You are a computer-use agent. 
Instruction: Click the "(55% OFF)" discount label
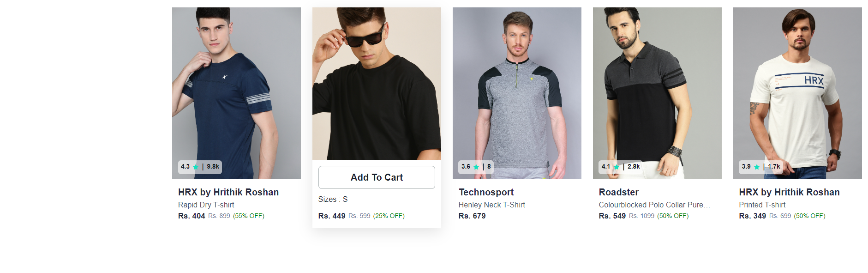pyautogui.click(x=249, y=216)
